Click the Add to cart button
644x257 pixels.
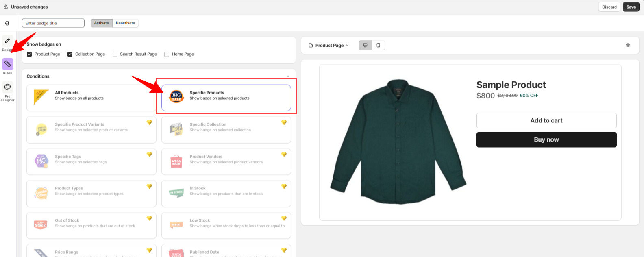click(x=546, y=120)
